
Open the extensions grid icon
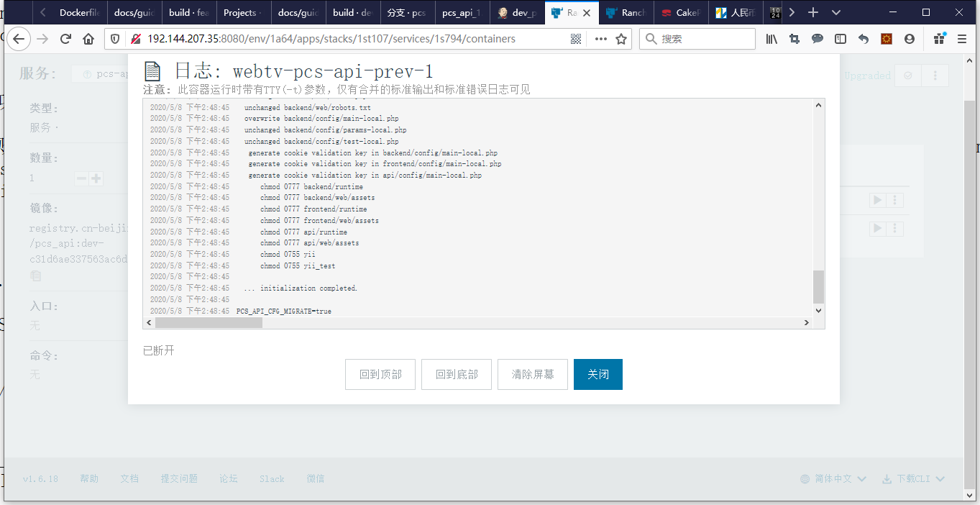coord(939,39)
